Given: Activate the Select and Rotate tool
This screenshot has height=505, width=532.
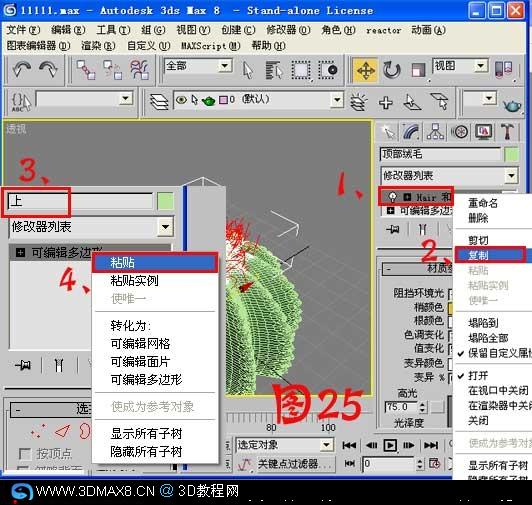Looking at the screenshot, I should pyautogui.click(x=392, y=70).
